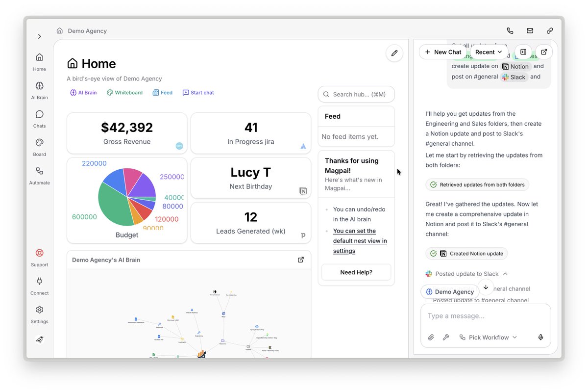Switch to the Feed tab link

163,93
